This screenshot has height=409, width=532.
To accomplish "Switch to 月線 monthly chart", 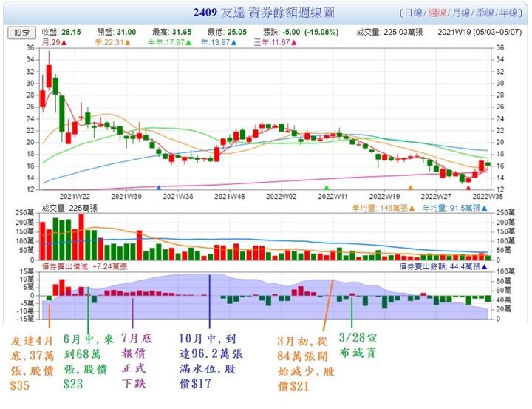I will click(x=461, y=13).
